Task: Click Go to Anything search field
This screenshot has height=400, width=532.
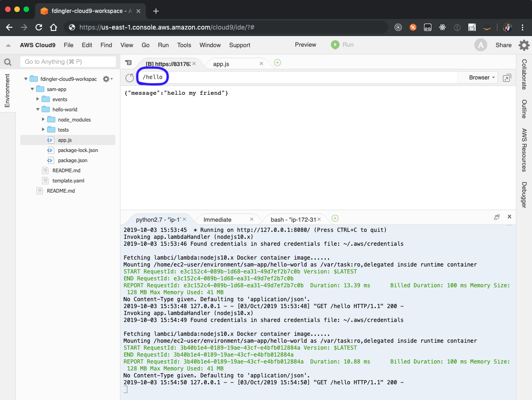Action: [x=68, y=62]
